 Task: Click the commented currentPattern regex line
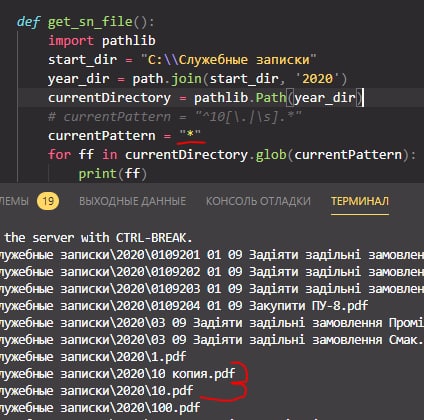tap(175, 117)
